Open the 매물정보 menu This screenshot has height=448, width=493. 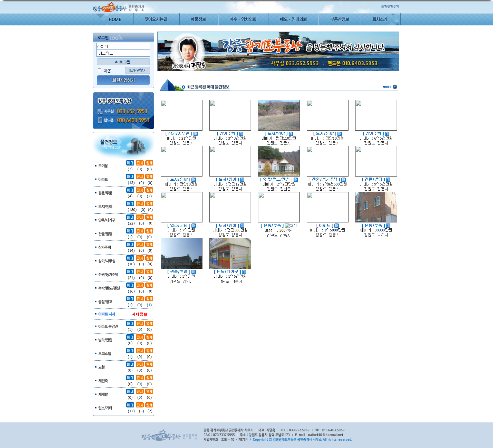tap(198, 19)
